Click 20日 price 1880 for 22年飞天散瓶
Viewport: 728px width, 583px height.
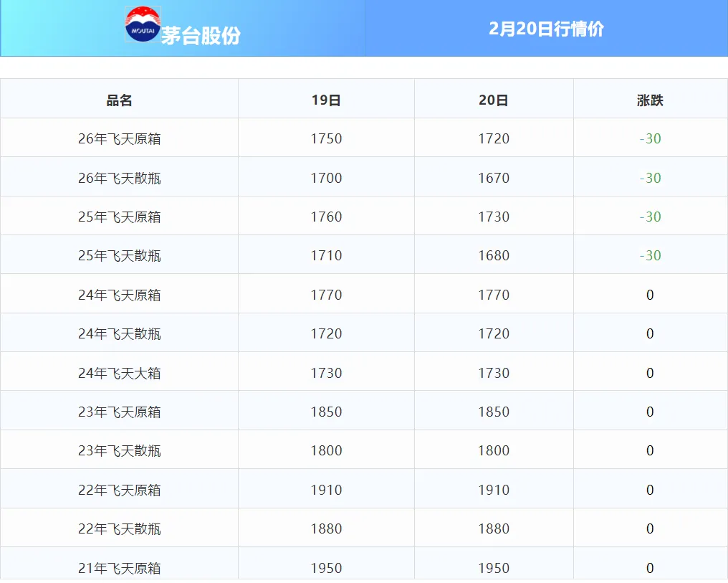[x=494, y=529]
